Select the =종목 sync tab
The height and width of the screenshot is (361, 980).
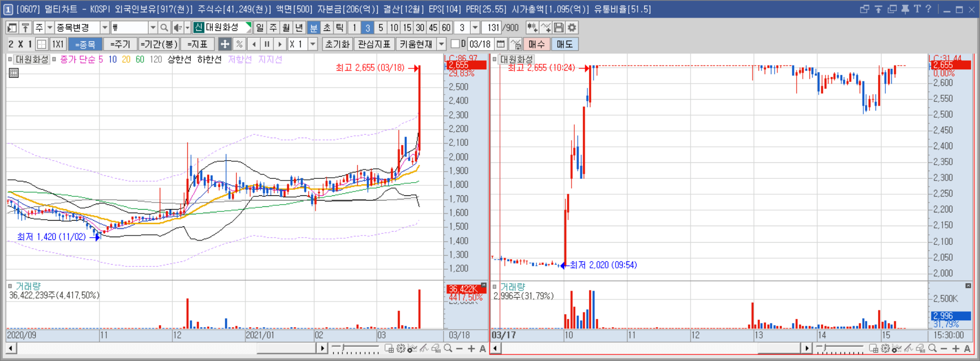pos(85,44)
